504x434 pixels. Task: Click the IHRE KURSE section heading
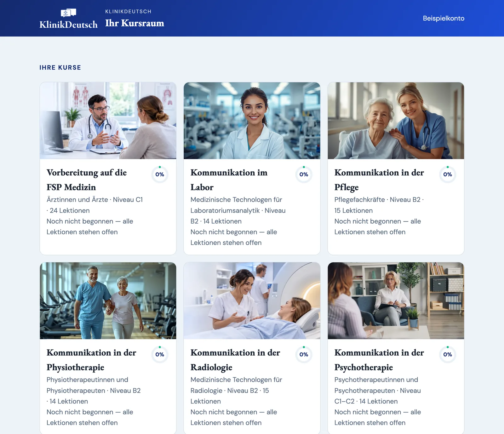pos(60,68)
